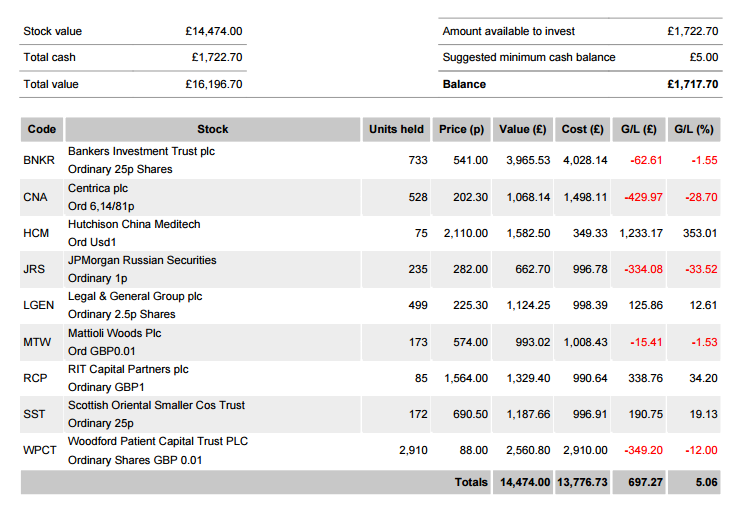This screenshot has width=738, height=506.
Task: Click the bold Balance label
Action: click(x=464, y=84)
